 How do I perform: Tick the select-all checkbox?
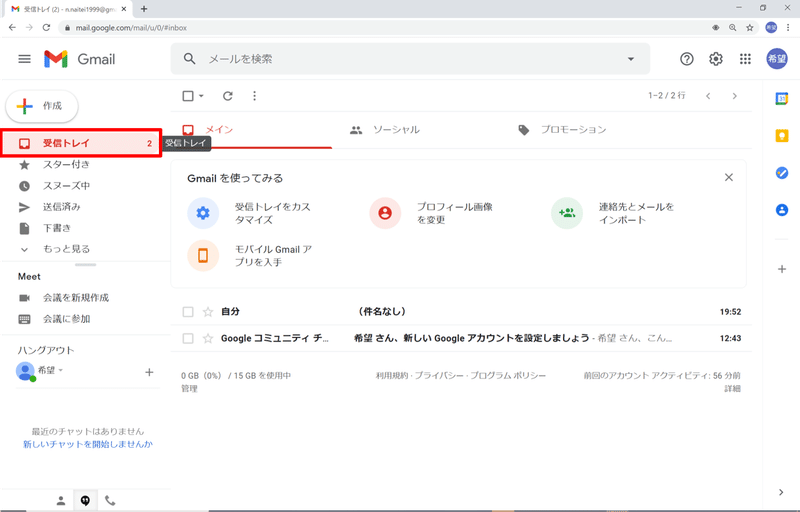pyautogui.click(x=188, y=96)
